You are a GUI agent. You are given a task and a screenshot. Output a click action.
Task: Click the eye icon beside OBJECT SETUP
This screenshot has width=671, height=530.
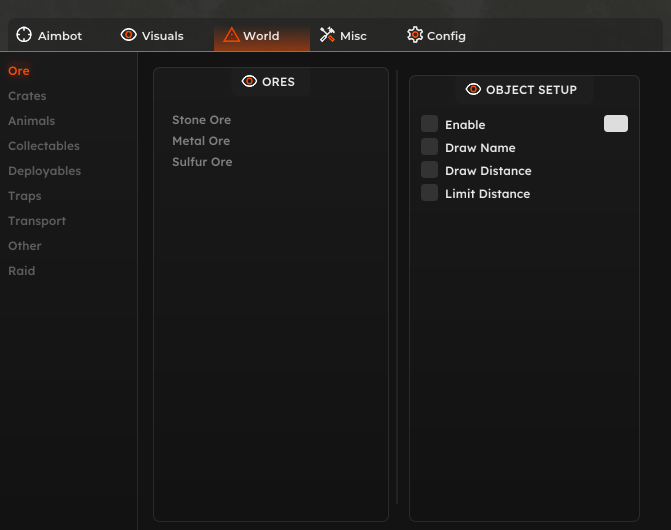473,89
